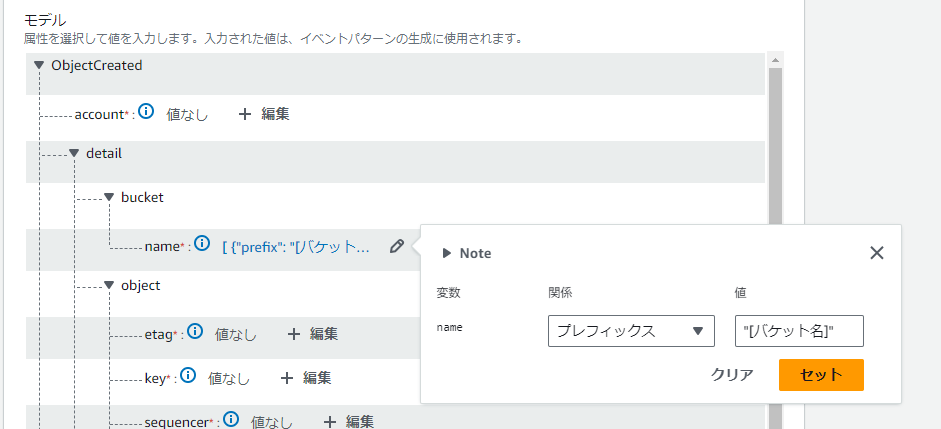Click the 関係 column label
The width and height of the screenshot is (941, 429).
pos(560,292)
